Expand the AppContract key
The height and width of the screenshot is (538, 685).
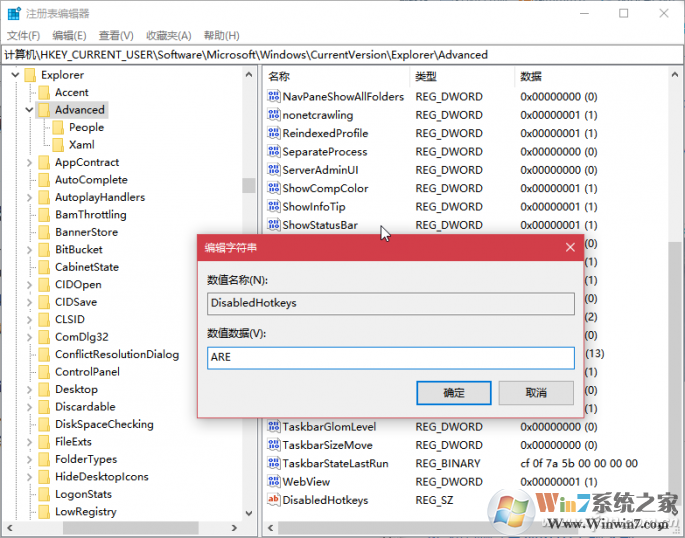click(x=29, y=163)
